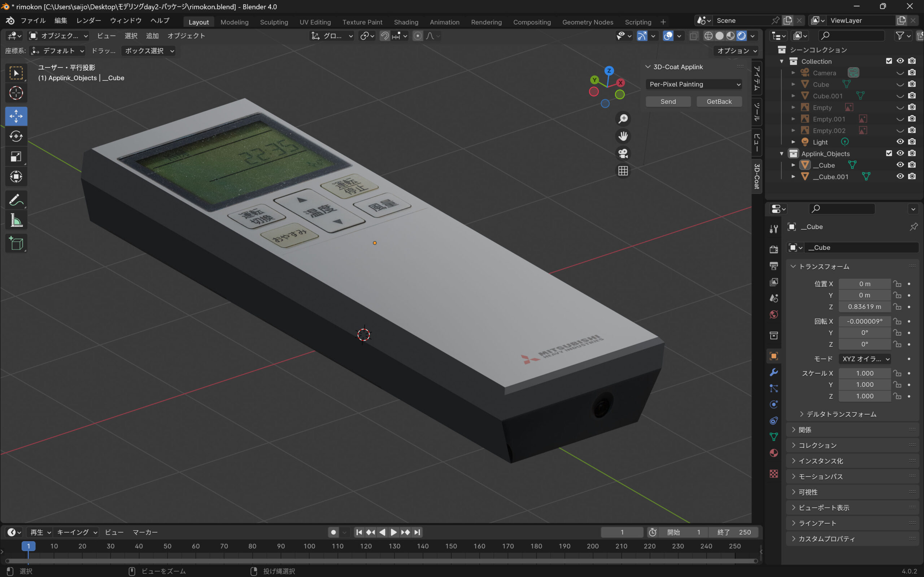Open the Modifier properties wrench tab
This screenshot has height=577, width=924.
(x=773, y=372)
